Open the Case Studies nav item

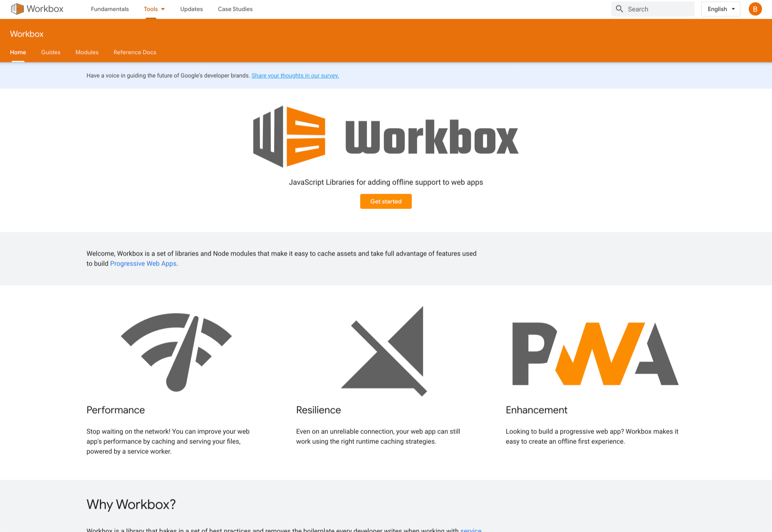pyautogui.click(x=235, y=9)
